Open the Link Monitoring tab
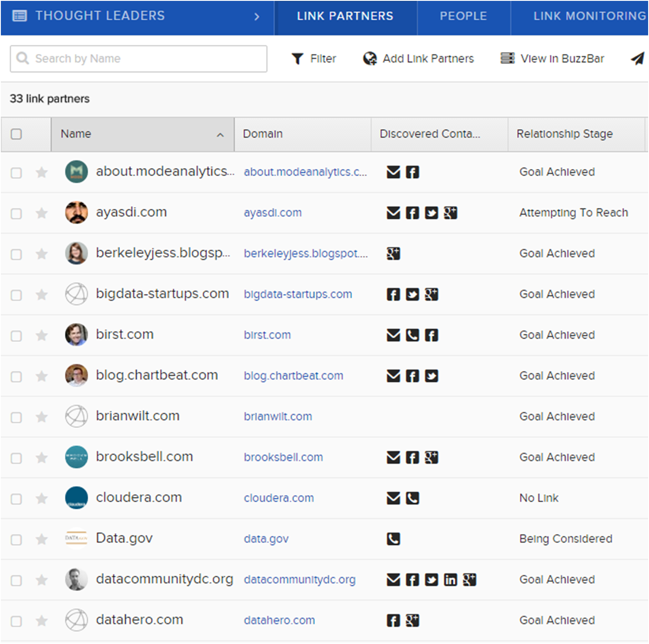 point(589,16)
